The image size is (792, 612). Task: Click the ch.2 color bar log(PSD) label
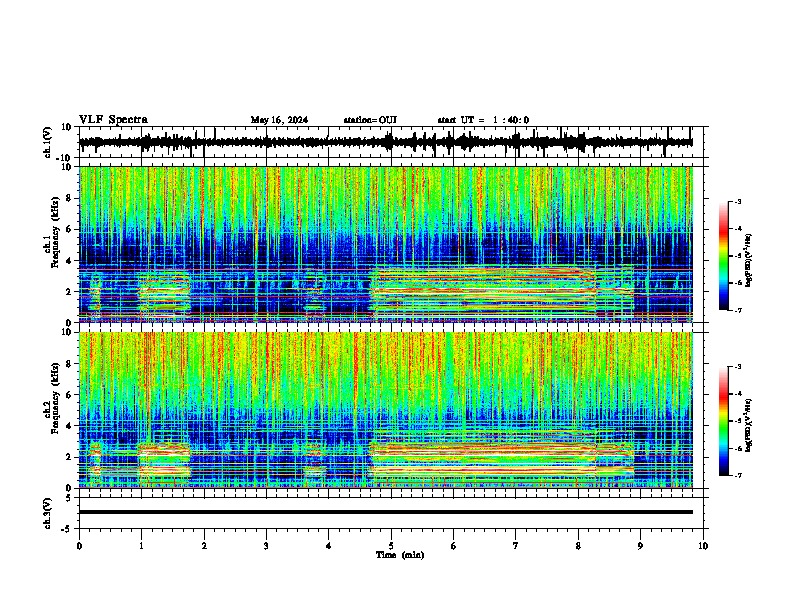pyautogui.click(x=748, y=425)
